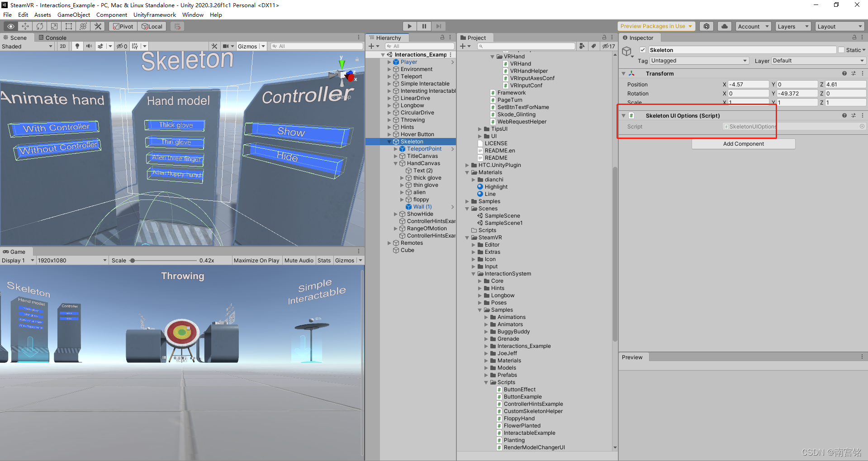Toggle Skeleton object active checkbox

point(643,50)
